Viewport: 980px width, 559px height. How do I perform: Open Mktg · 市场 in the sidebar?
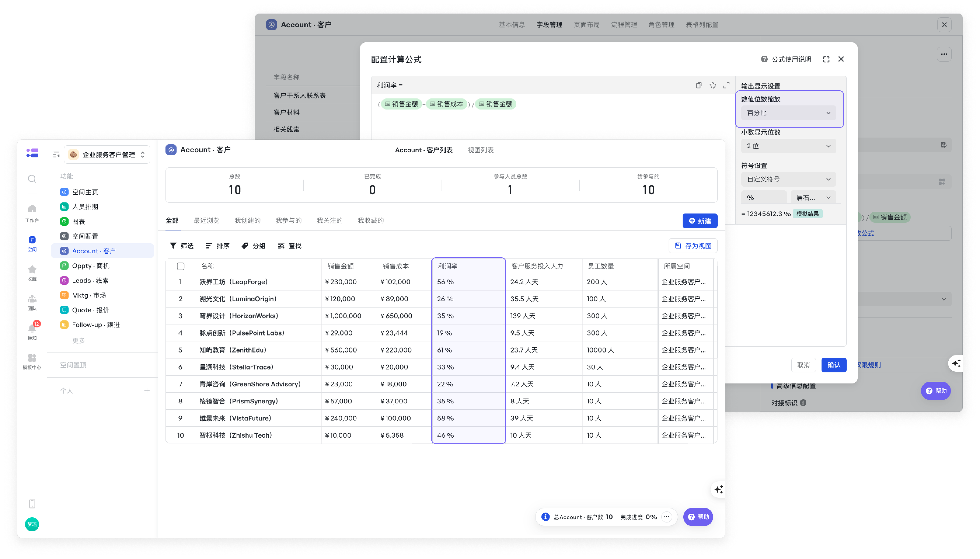[102, 295]
